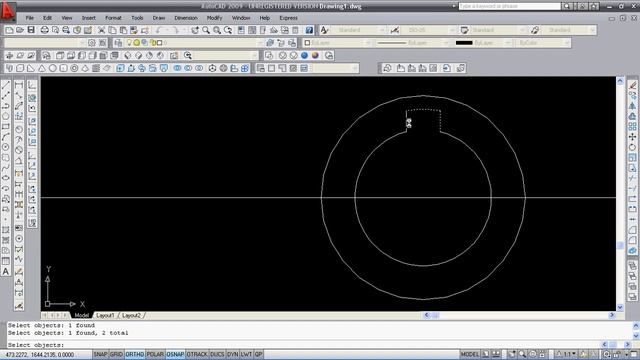Click the New drawing icon
Screen dimensions: 640x360
pos(9,30)
